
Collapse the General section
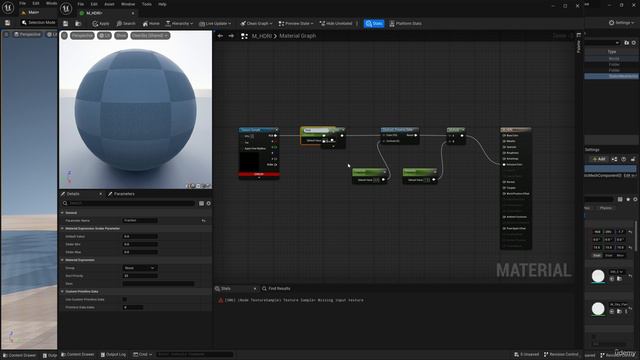click(62, 213)
